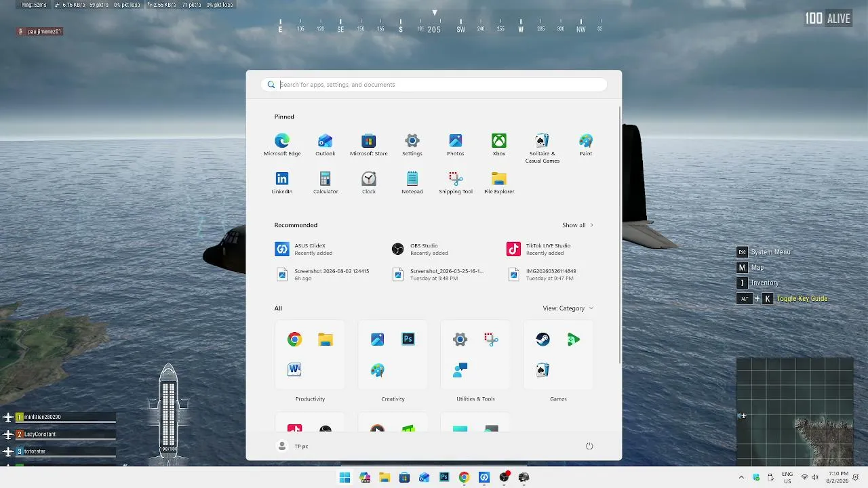This screenshot has width=868, height=488.
Task: Click the Windows Start button on taskbar
Action: (345, 477)
